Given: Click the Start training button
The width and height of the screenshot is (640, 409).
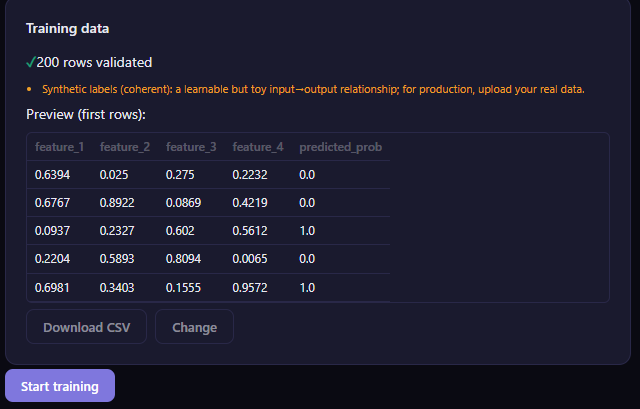Looking at the screenshot, I should (x=60, y=386).
